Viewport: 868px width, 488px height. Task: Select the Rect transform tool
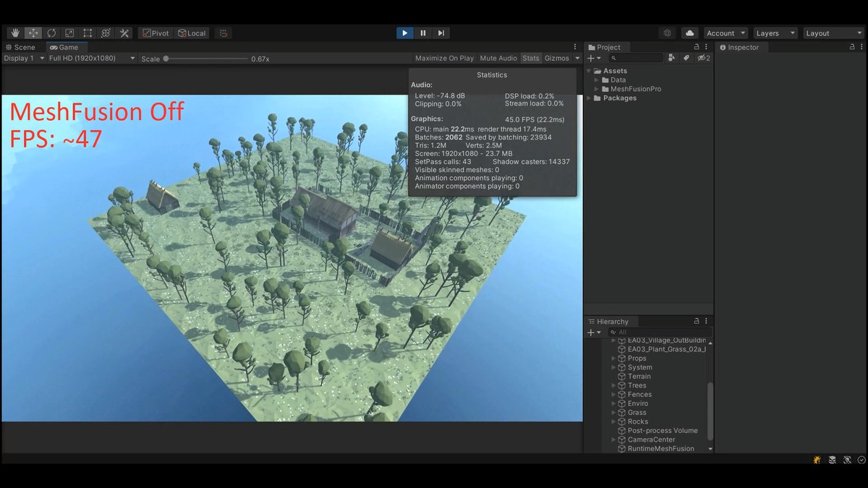pos(88,33)
